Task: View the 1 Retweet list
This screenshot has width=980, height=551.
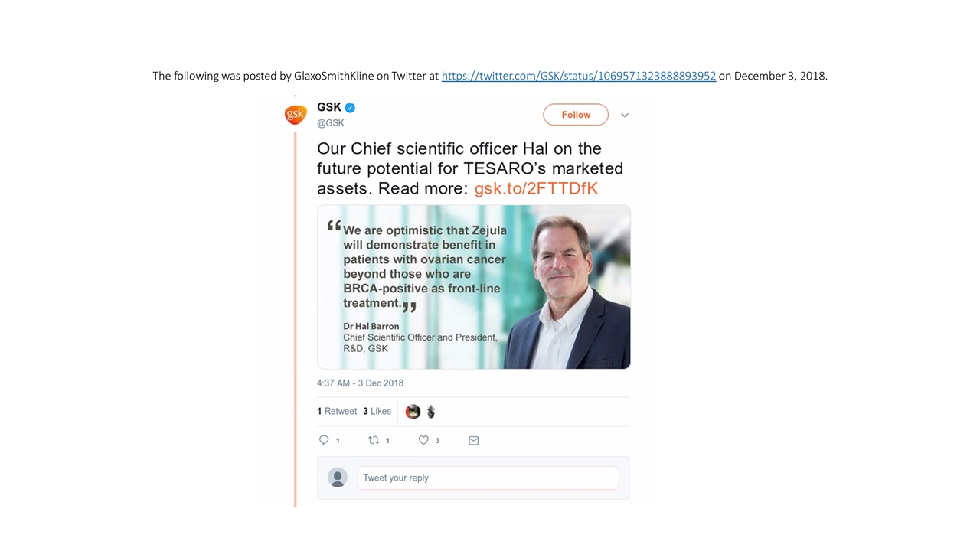Action: 337,412
